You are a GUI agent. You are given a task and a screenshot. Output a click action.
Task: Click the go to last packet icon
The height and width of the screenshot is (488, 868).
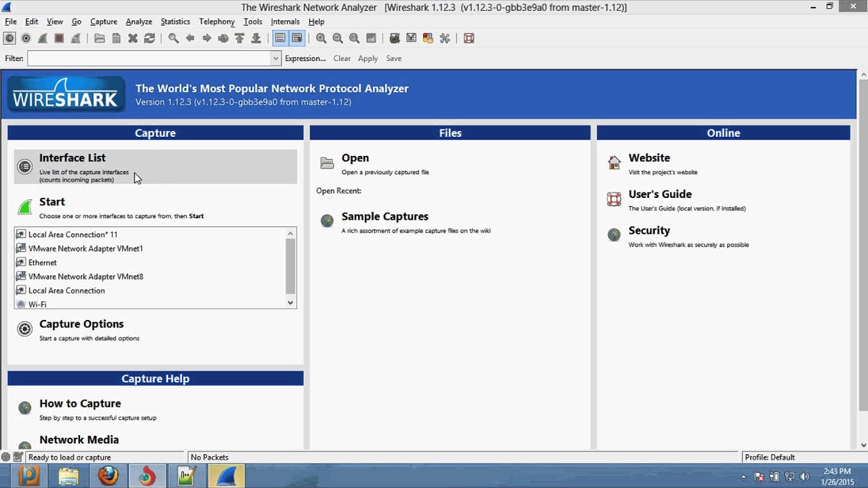click(256, 39)
